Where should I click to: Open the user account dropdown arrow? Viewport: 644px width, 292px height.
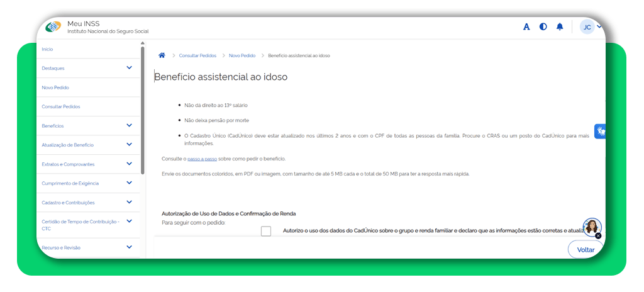599,26
